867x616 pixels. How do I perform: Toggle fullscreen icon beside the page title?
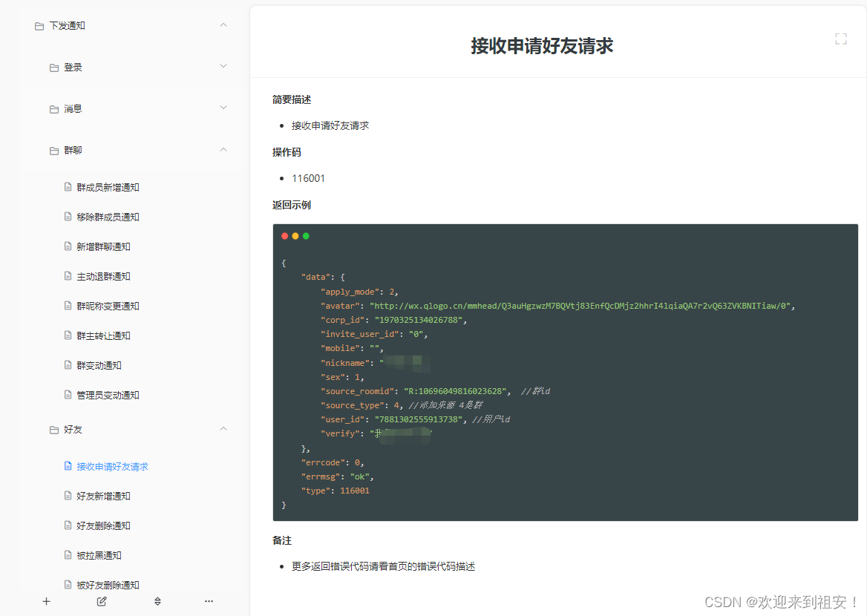[x=841, y=39]
